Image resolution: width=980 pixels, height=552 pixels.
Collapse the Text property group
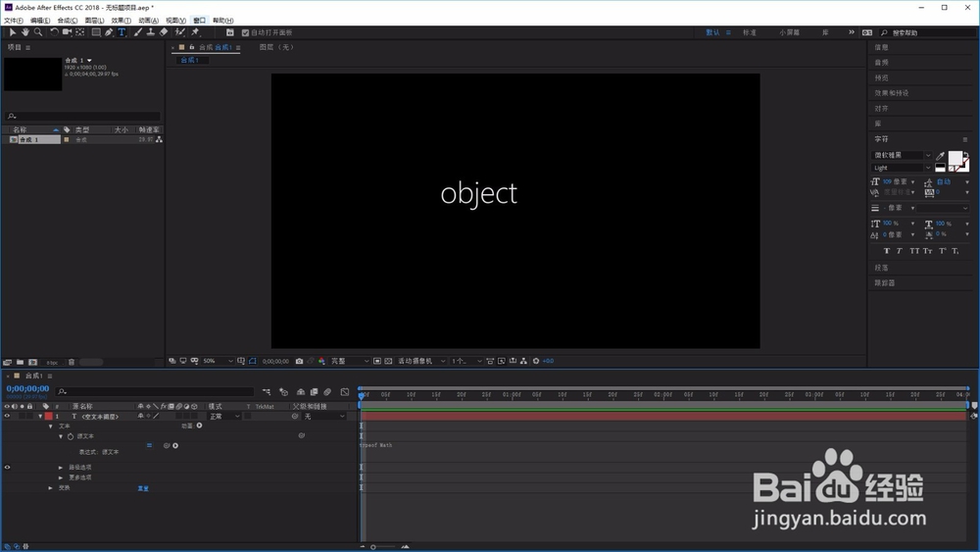click(51, 426)
